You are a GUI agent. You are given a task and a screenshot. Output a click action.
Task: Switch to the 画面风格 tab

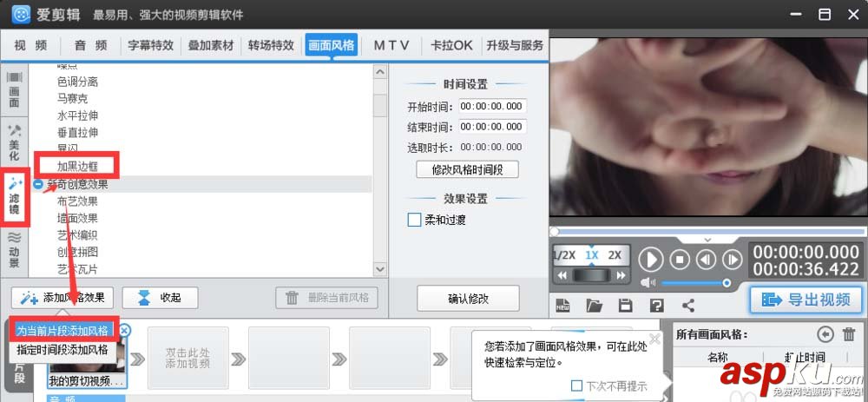pos(331,45)
